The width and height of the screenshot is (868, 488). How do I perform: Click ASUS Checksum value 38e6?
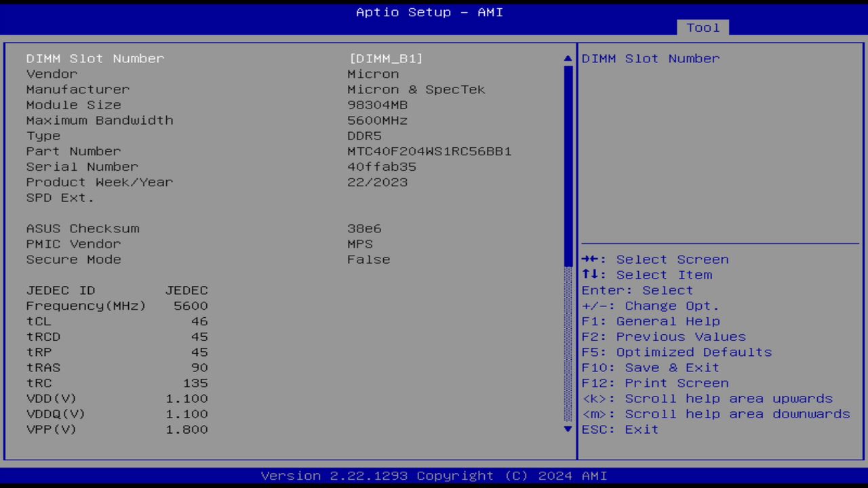click(x=365, y=228)
